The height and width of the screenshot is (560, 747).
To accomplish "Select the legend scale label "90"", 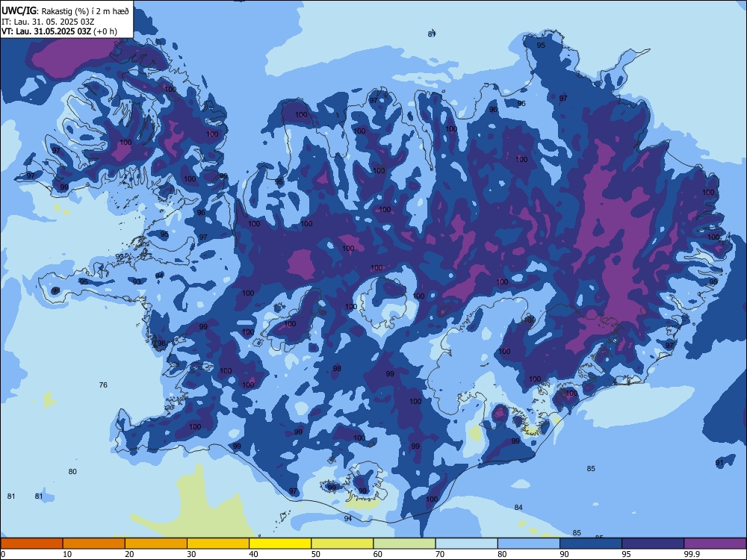I will pos(565,554).
